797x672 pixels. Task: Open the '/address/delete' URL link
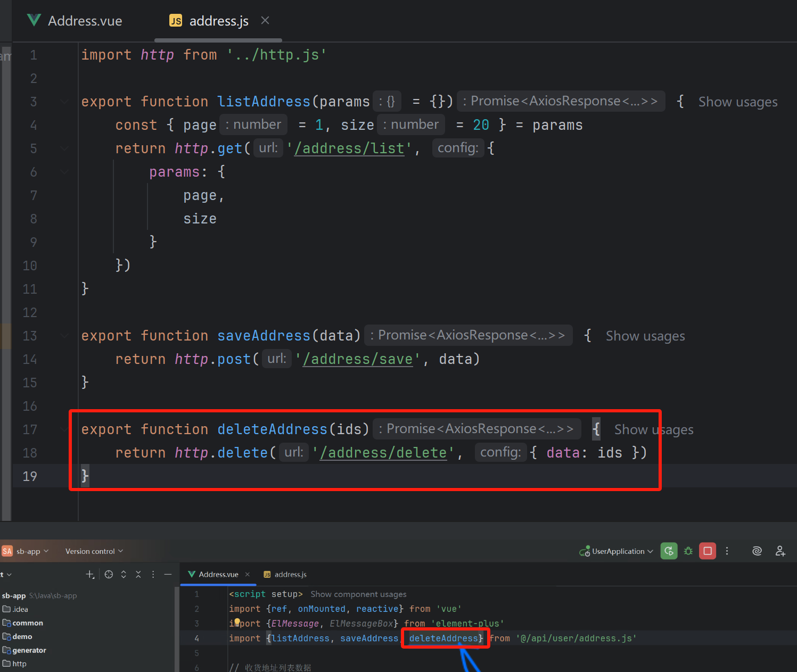click(x=383, y=453)
